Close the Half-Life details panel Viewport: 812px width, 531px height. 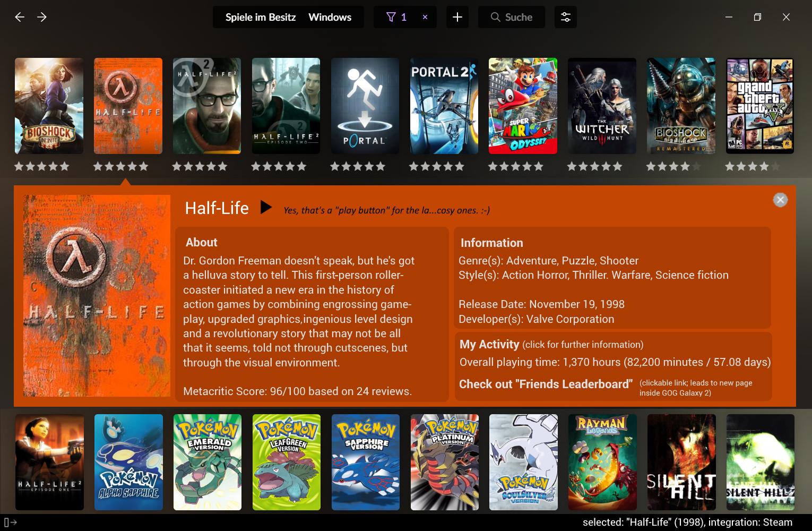click(x=780, y=200)
